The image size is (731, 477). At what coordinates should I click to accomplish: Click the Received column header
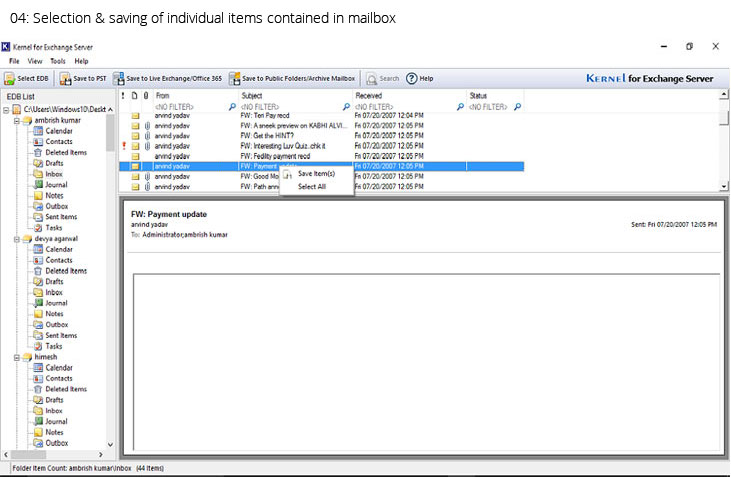[x=410, y=96]
